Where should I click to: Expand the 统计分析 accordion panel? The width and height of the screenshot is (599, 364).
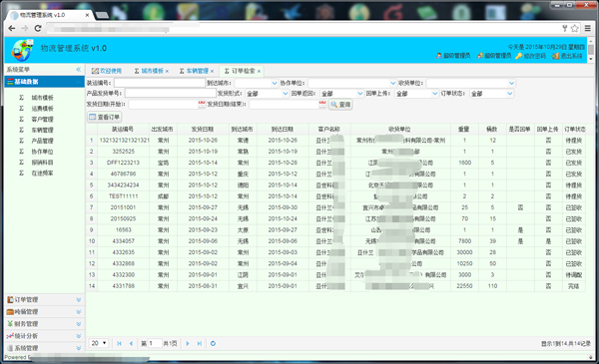tap(44, 336)
